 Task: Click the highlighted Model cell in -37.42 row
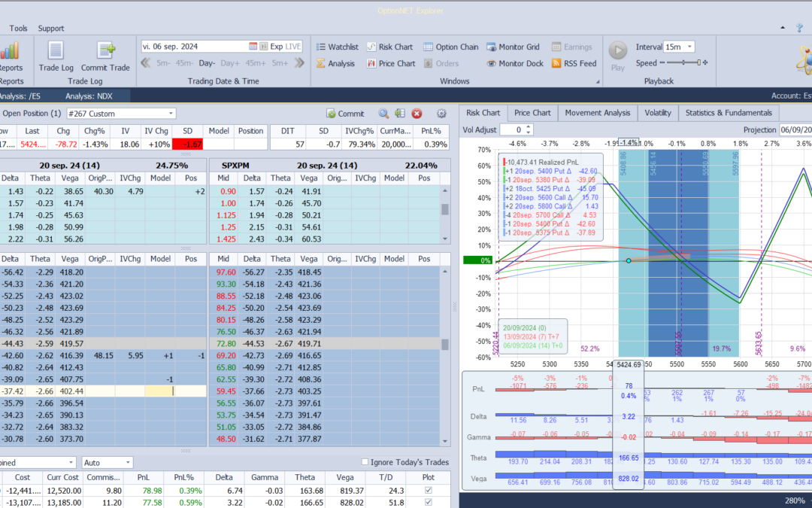pos(160,391)
